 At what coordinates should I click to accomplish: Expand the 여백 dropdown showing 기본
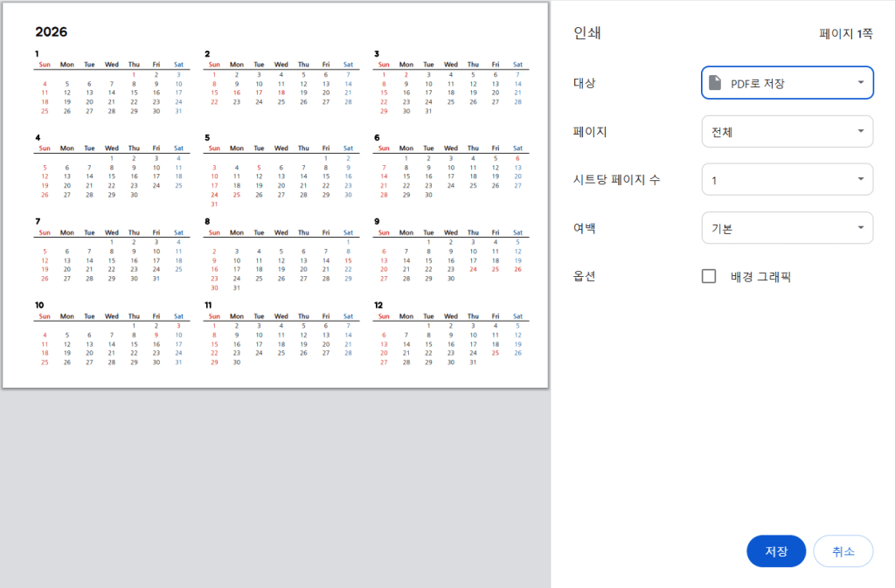coord(787,228)
